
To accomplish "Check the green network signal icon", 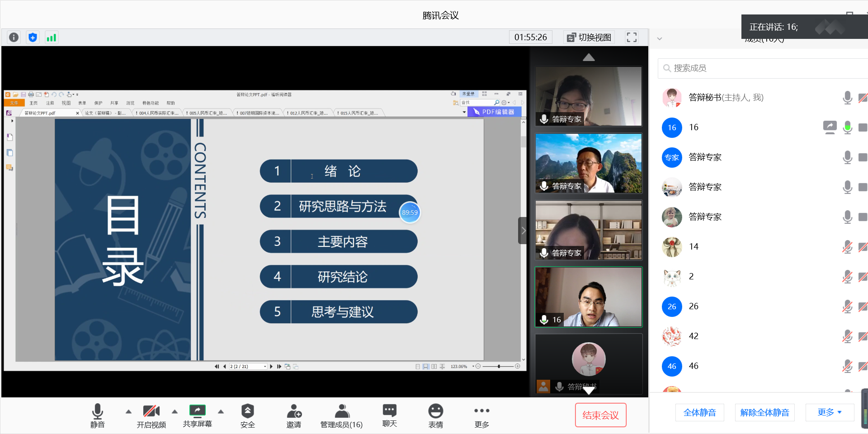I will coord(52,38).
